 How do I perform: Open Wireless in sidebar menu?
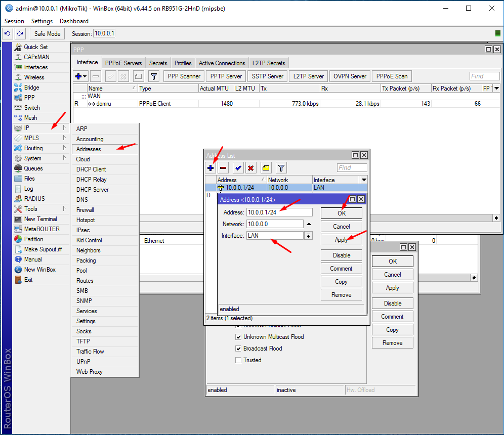[34, 77]
